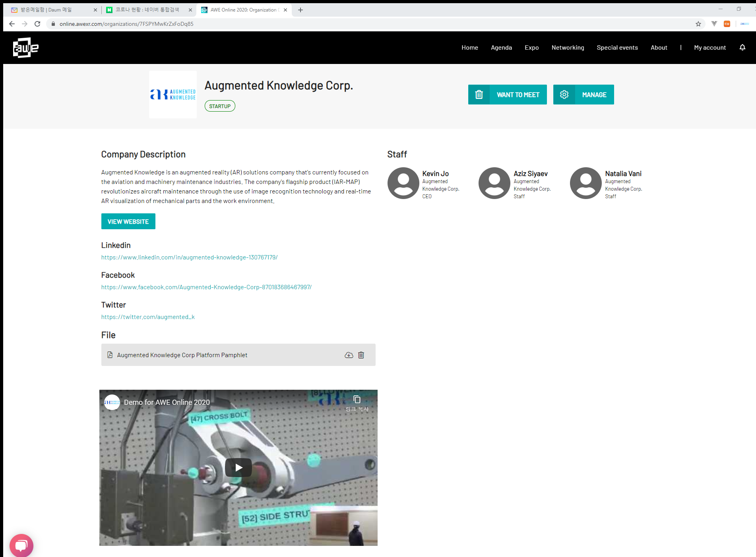756x557 pixels.
Task: Click the browser address bar URL
Action: (x=126, y=24)
